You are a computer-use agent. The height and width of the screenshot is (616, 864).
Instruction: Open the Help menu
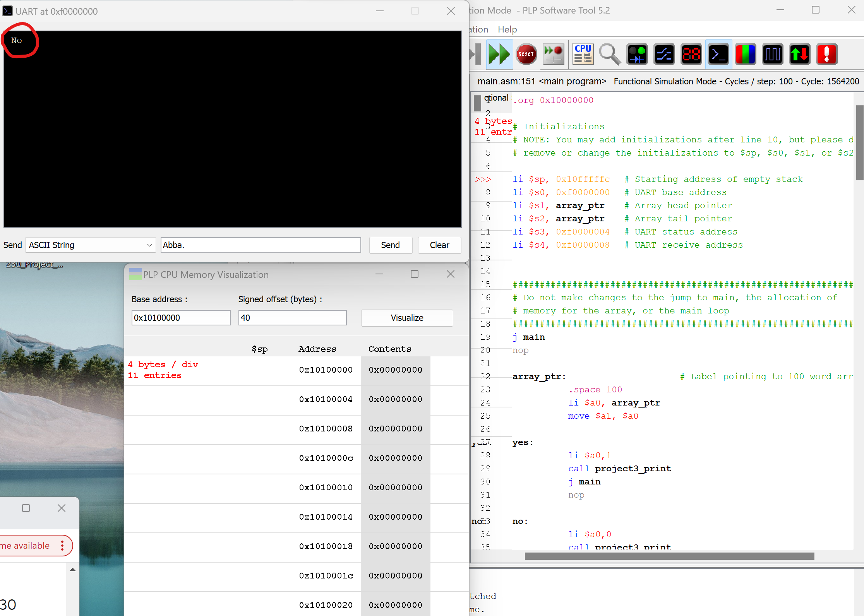coord(507,29)
